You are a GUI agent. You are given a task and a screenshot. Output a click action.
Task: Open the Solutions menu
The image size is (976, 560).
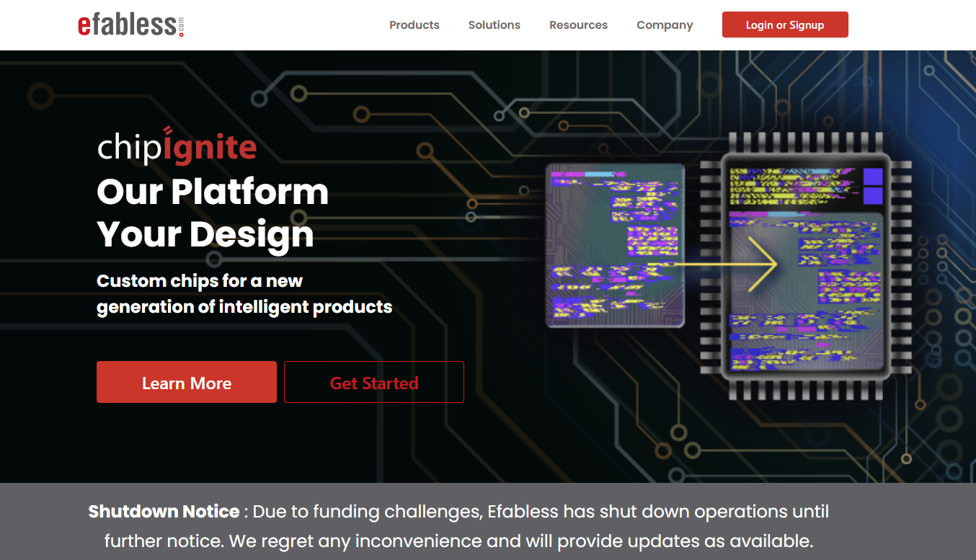click(494, 25)
